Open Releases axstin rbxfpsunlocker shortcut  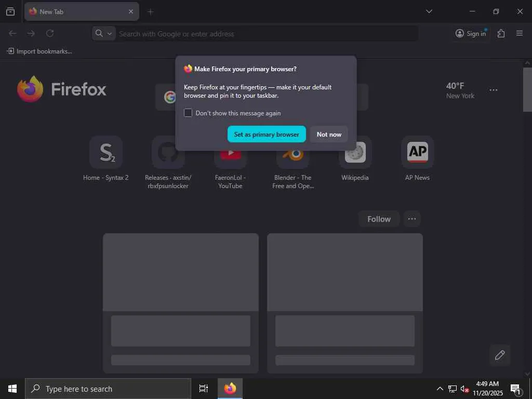(x=168, y=163)
